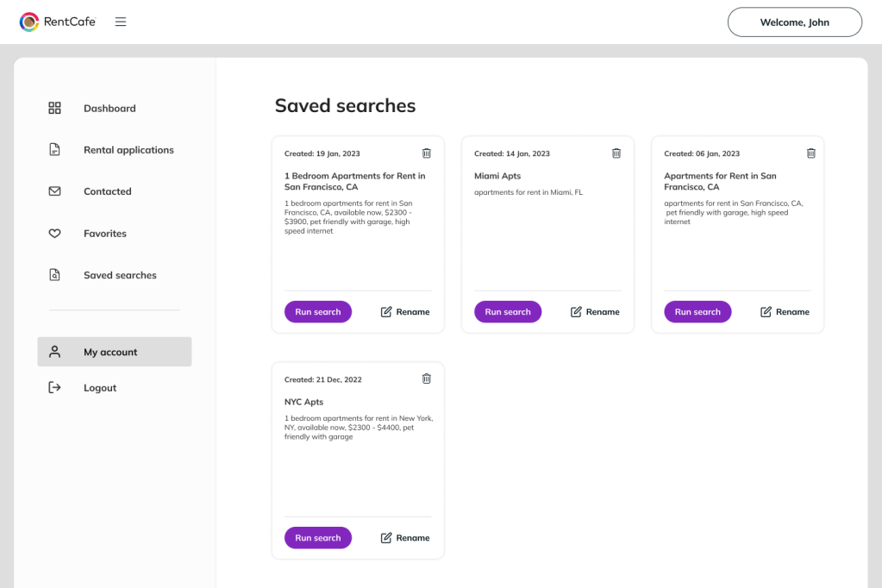Click the My account person icon
This screenshot has height=588, width=882.
tap(54, 352)
